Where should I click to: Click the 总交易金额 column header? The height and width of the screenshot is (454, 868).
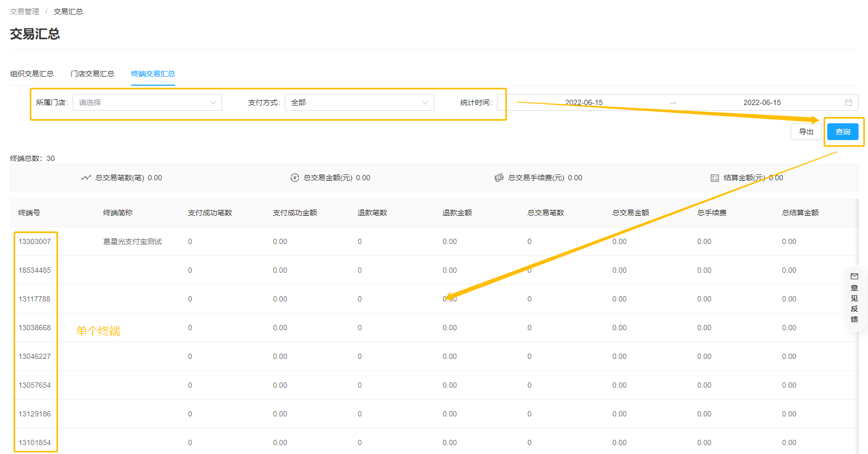631,213
